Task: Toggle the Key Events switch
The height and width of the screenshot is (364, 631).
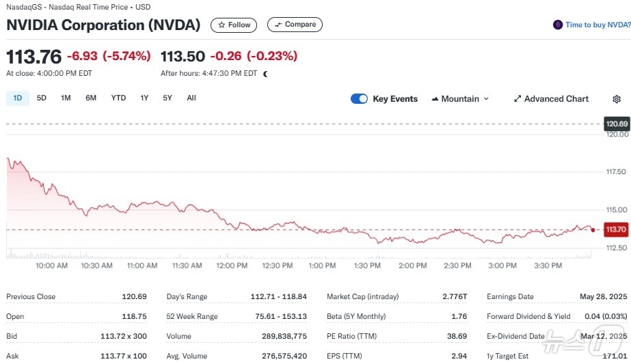Action: (x=359, y=99)
